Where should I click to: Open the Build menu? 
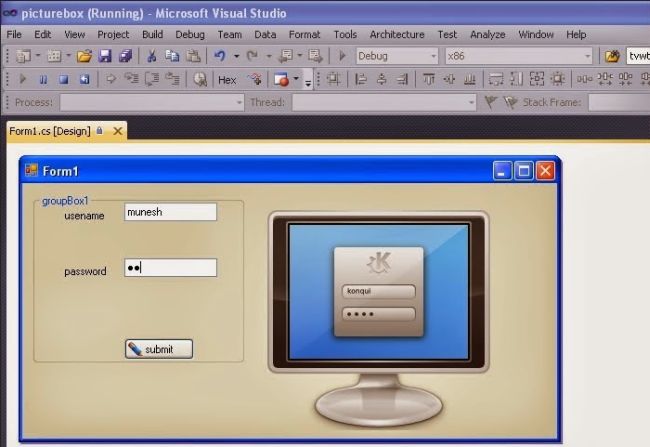tap(153, 34)
